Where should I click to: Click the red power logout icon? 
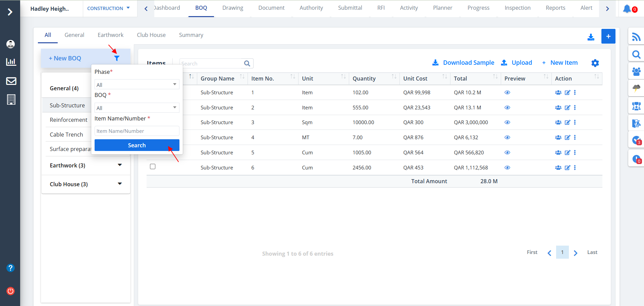(x=11, y=291)
